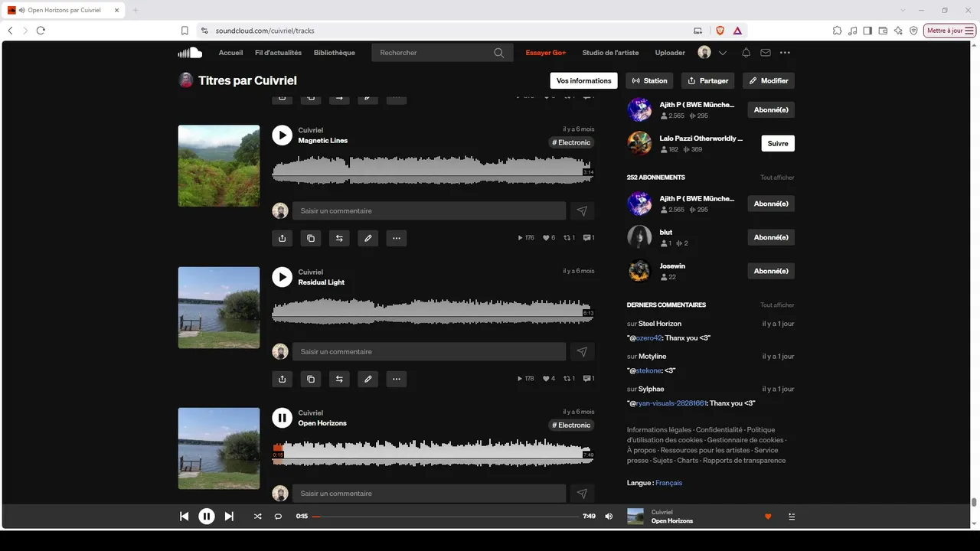Share the Magnetic Lines track
The width and height of the screenshot is (980, 551).
pos(282,238)
